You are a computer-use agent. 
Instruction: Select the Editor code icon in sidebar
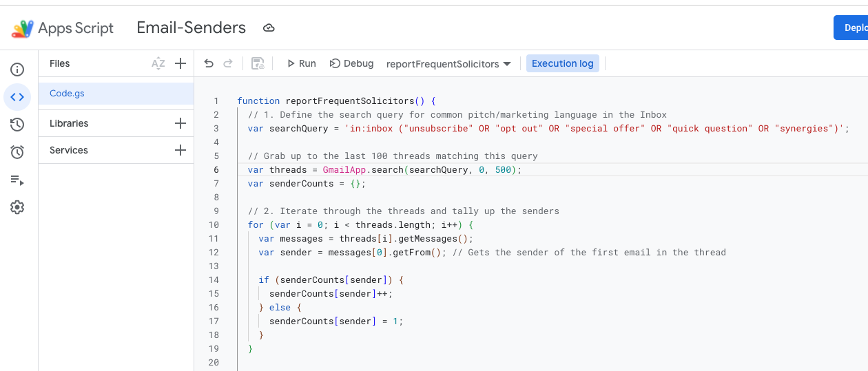[x=17, y=97]
